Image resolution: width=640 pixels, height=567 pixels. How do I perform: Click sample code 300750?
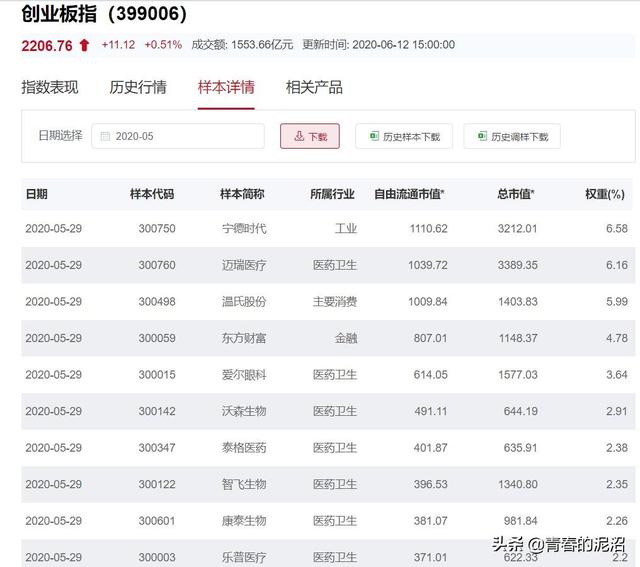[x=157, y=228]
